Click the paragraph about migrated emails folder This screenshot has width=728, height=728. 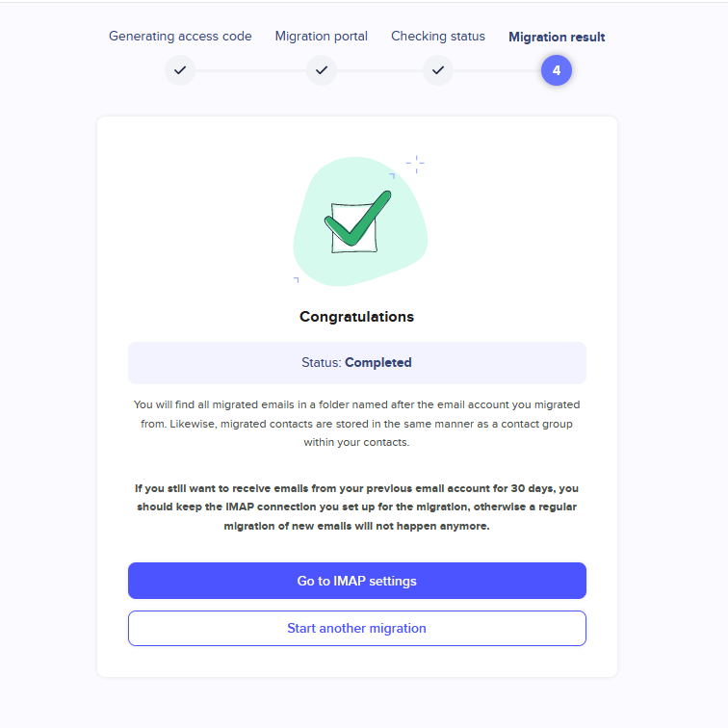[356, 423]
